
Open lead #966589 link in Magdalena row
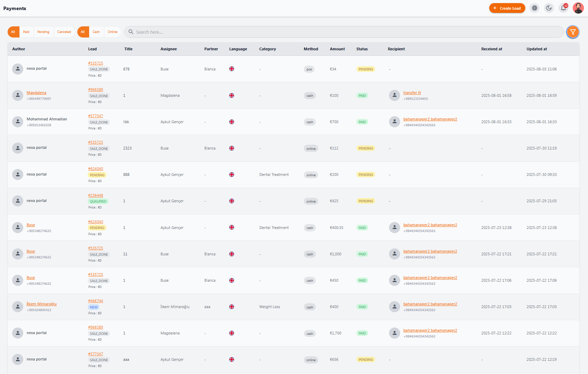coord(95,90)
